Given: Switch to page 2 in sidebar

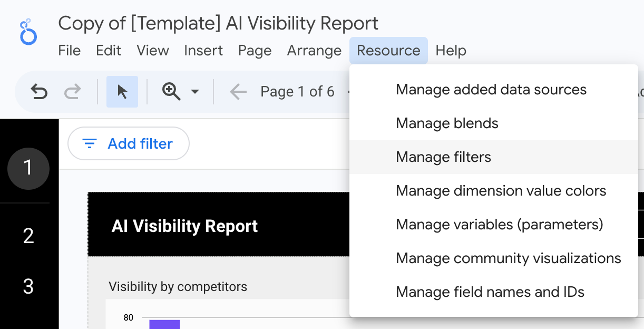Looking at the screenshot, I should [28, 236].
